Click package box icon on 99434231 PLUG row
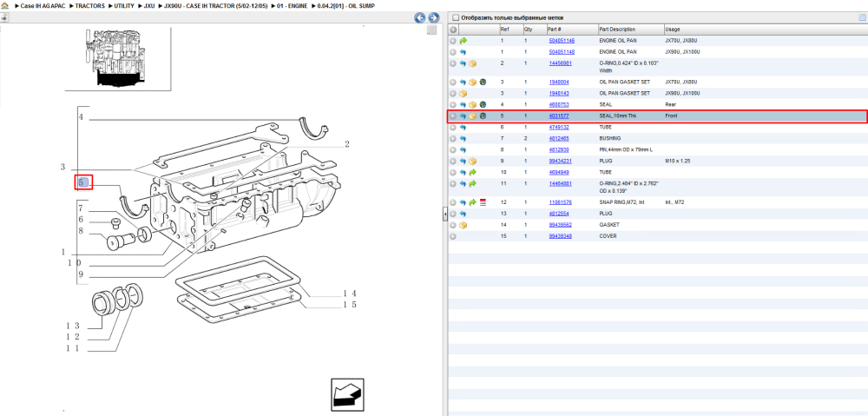 point(473,162)
